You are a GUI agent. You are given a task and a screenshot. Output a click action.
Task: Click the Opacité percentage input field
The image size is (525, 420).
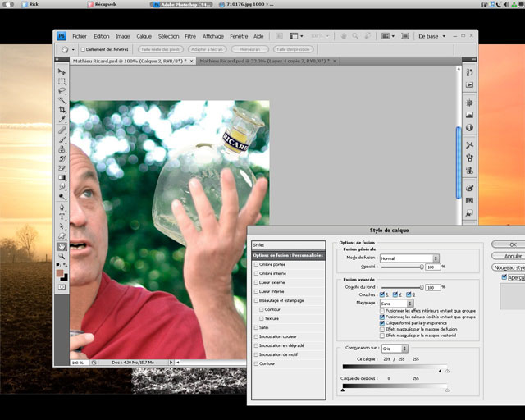pyautogui.click(x=432, y=267)
